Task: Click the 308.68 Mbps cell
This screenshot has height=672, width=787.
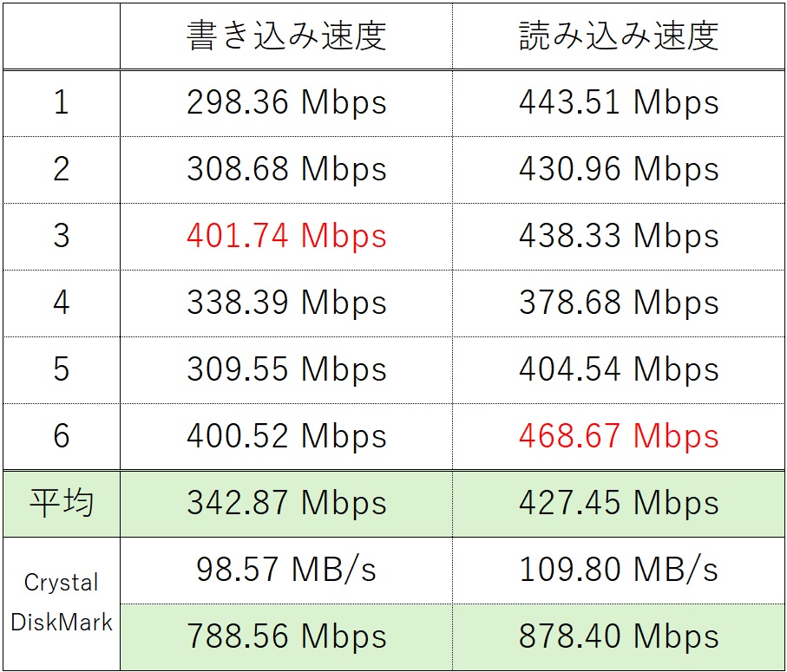Action: [286, 169]
